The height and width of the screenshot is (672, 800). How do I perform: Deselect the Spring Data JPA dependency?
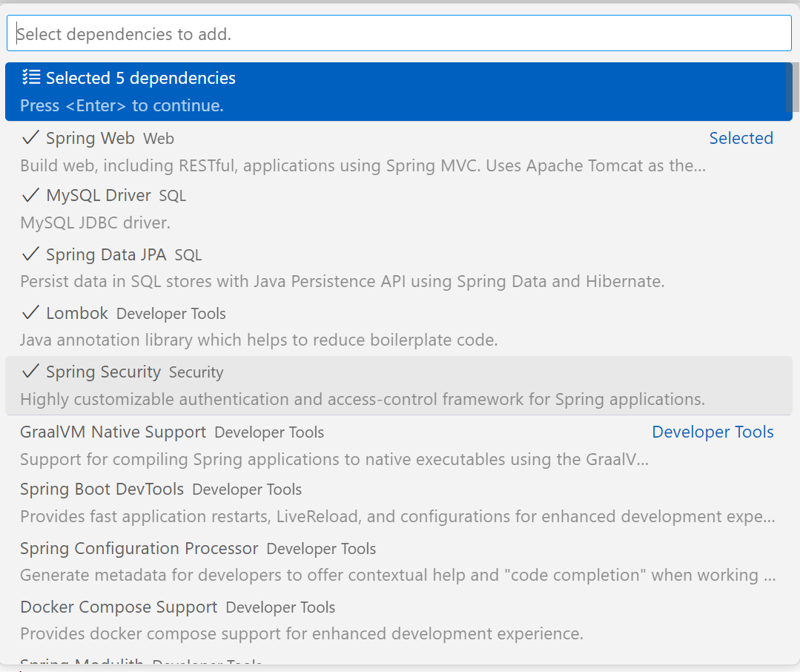[106, 254]
